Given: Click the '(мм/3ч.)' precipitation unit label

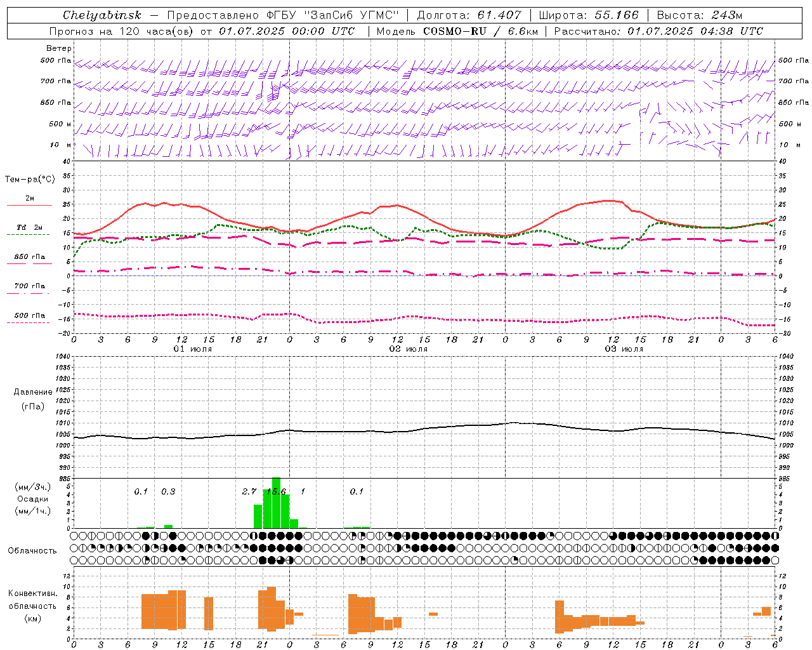Looking at the screenshot, I should (32, 487).
